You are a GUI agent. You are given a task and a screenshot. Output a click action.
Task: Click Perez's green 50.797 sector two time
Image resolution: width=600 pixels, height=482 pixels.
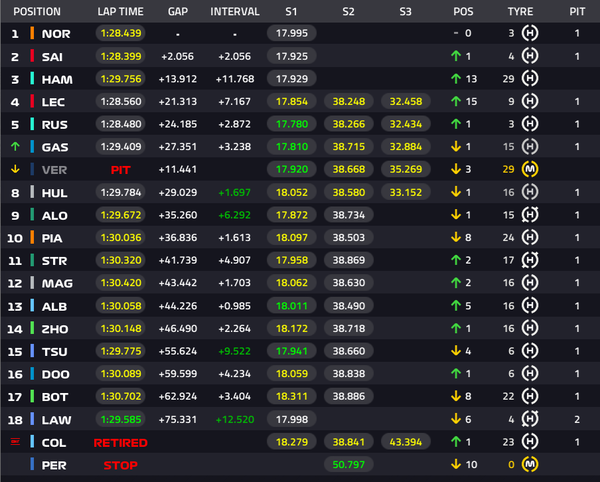[348, 464]
